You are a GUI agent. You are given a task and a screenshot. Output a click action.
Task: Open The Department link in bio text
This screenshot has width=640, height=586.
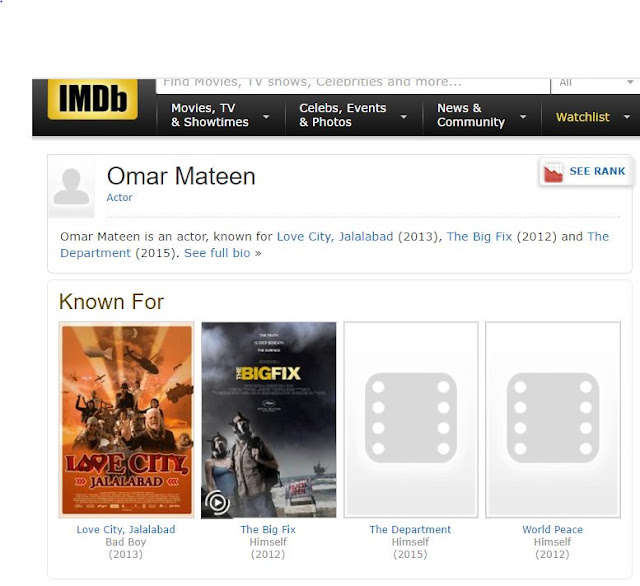pos(96,253)
